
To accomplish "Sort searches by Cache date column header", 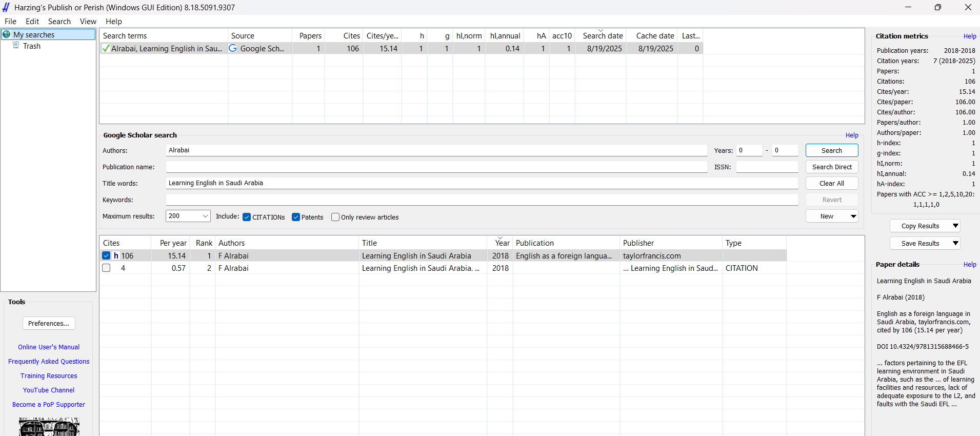I will [652, 36].
